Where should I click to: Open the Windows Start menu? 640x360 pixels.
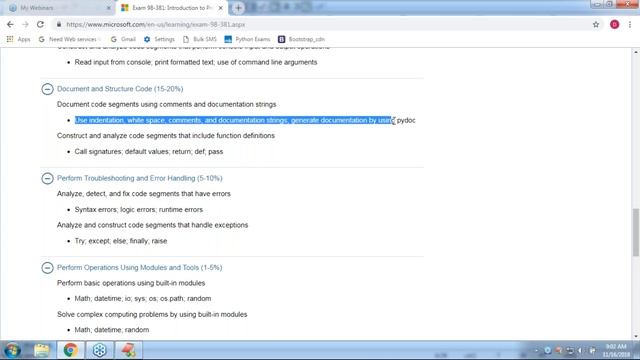(13, 350)
